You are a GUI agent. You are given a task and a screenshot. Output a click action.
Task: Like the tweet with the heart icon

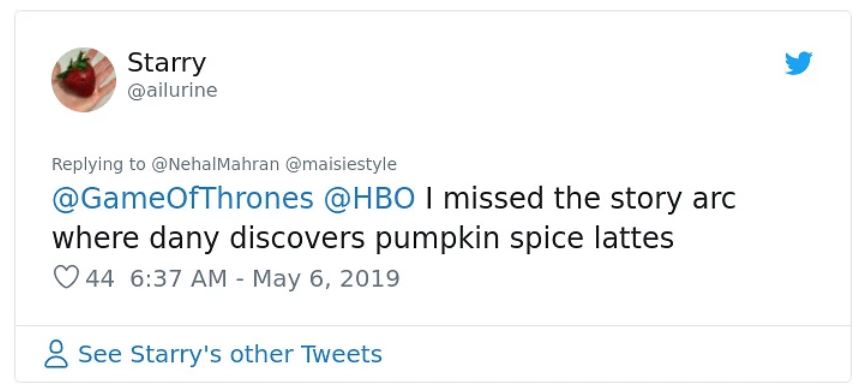coord(66,278)
